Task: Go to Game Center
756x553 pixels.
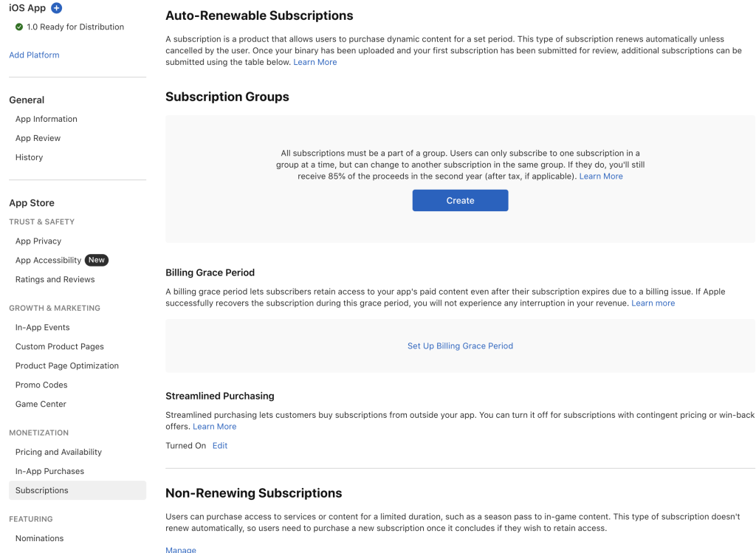Action: (x=41, y=404)
